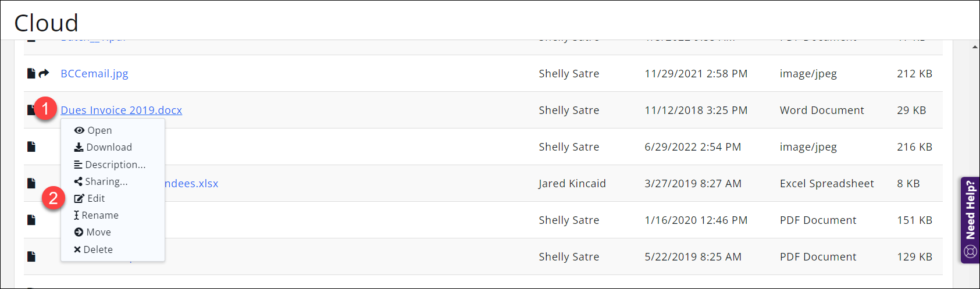
Task: Open the BCCemail.jpg file link
Action: click(x=94, y=74)
